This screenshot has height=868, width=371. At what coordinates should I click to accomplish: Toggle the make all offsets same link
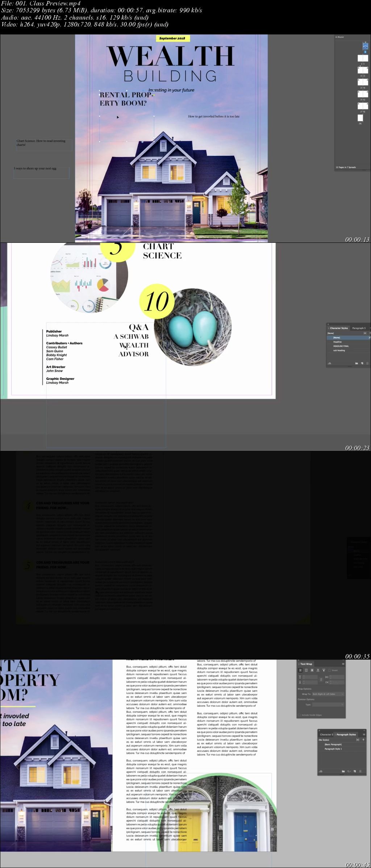click(321, 680)
